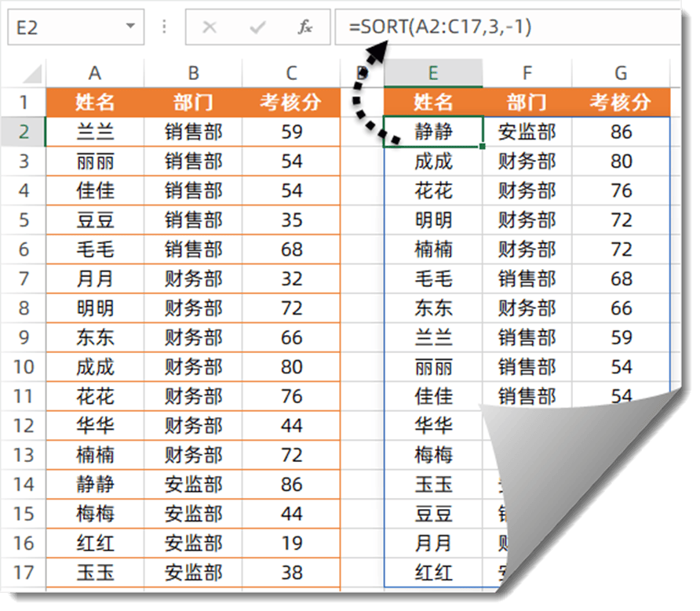The width and height of the screenshot is (700, 611).
Task: Select cell E2 containing 静静
Action: tap(433, 132)
